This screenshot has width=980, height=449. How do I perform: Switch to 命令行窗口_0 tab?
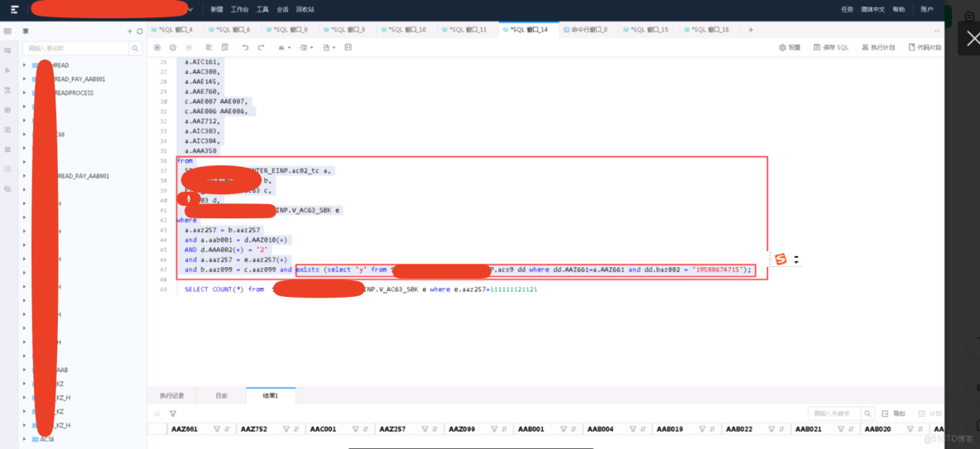point(585,29)
